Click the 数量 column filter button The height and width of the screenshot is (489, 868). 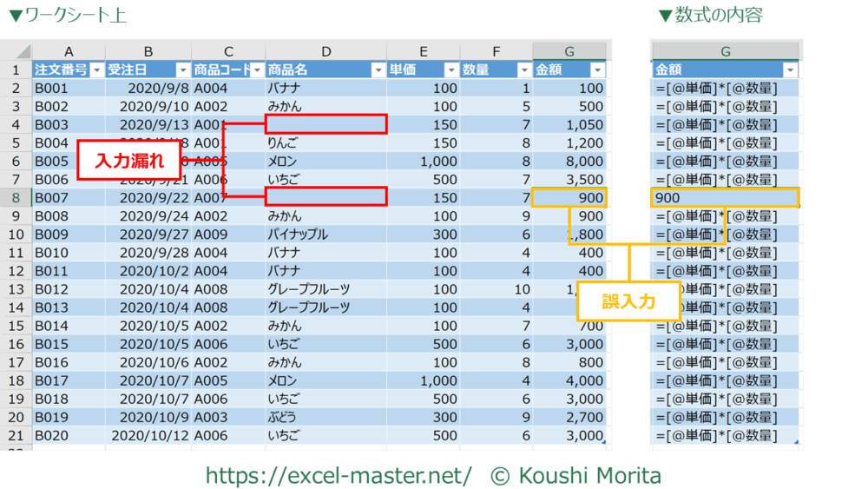[523, 70]
